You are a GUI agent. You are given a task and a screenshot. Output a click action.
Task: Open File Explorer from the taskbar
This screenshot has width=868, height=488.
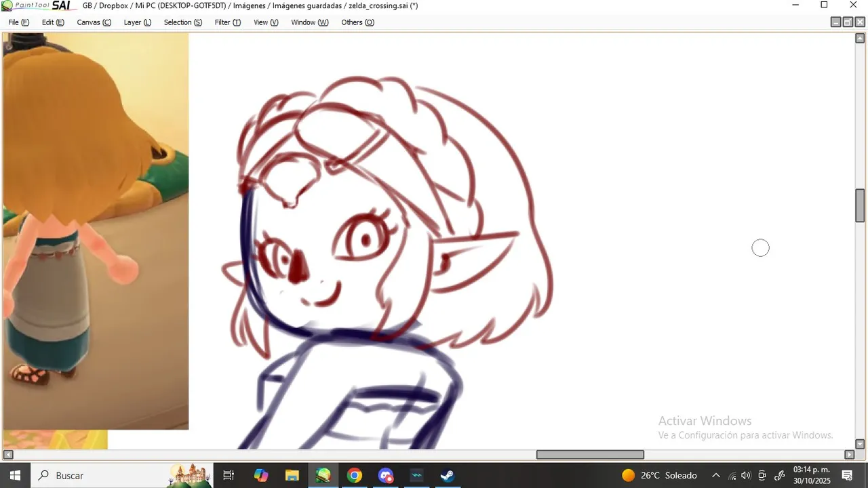point(292,475)
